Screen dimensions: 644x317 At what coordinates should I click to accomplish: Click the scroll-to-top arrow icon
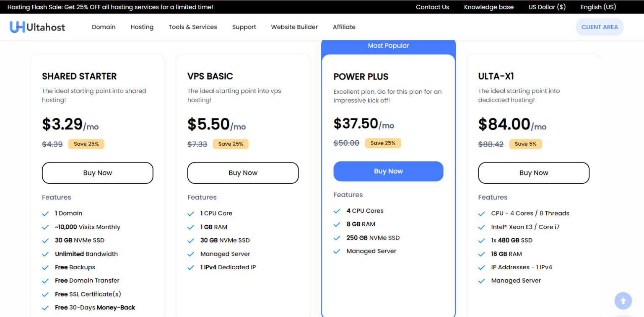click(x=623, y=301)
